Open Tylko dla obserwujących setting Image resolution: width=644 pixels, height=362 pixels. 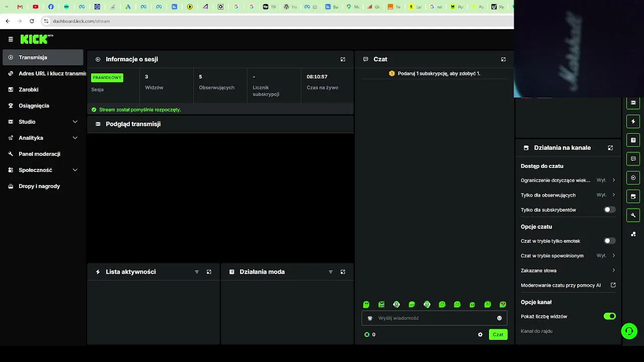568,195
